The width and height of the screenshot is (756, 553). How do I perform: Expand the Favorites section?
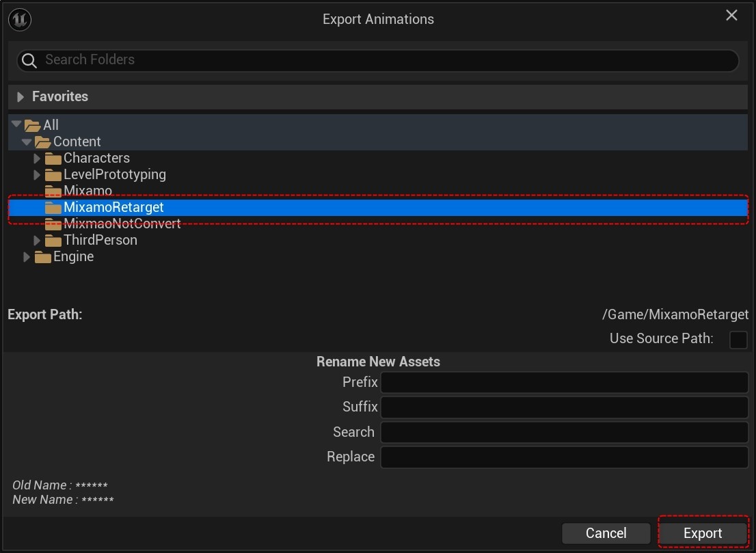coord(21,97)
